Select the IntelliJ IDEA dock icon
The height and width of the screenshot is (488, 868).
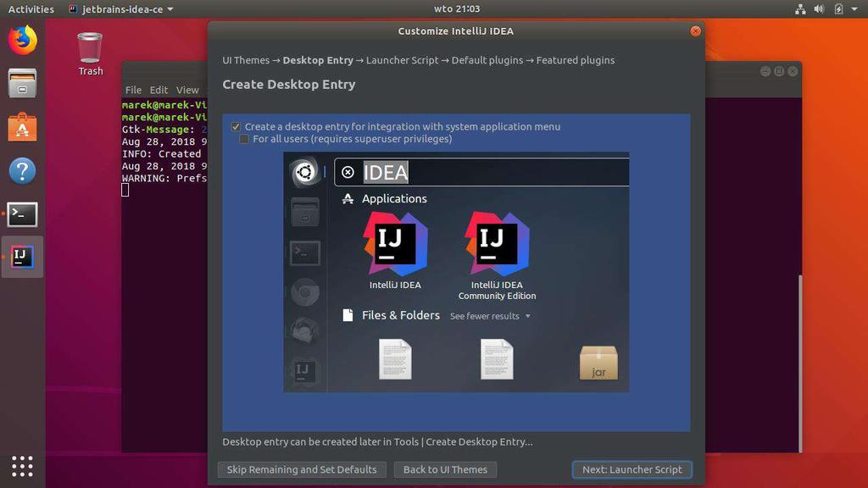click(x=22, y=257)
